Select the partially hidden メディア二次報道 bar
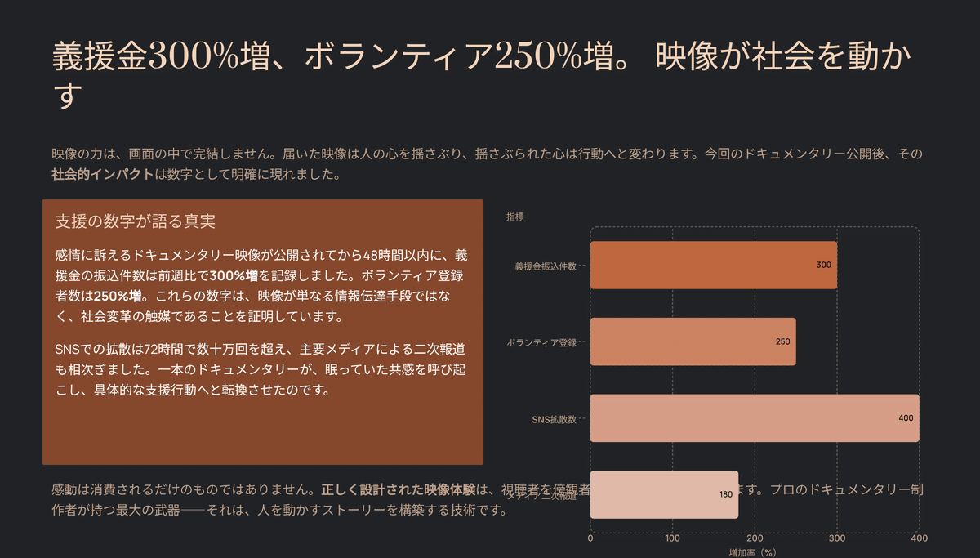The width and height of the screenshot is (980, 558). (661, 493)
